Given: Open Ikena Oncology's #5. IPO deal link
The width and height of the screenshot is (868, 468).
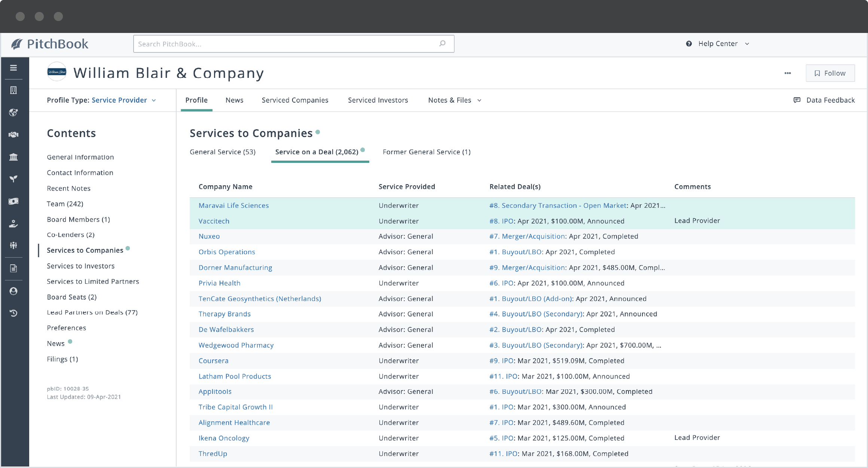Looking at the screenshot, I should click(501, 438).
